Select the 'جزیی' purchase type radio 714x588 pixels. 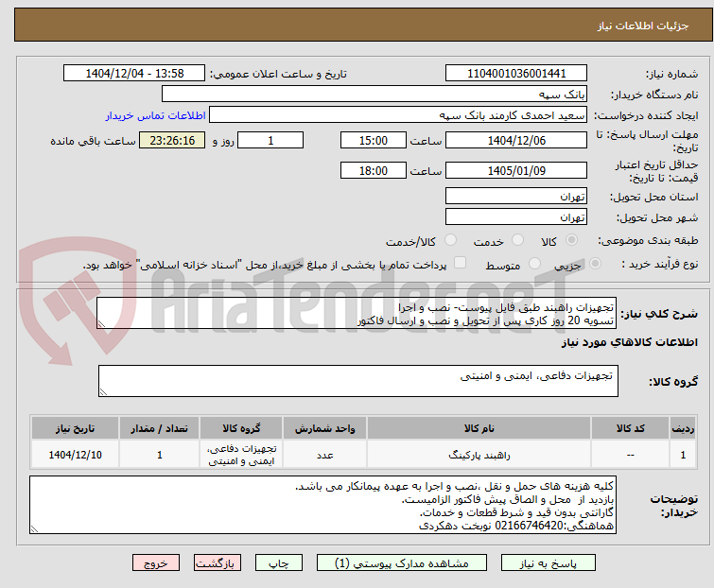pyautogui.click(x=595, y=264)
